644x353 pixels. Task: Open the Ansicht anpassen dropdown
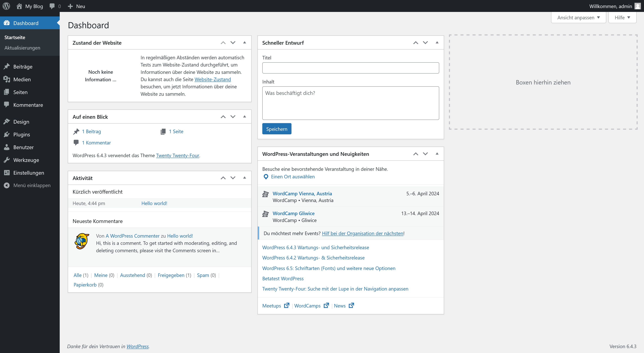pyautogui.click(x=578, y=17)
